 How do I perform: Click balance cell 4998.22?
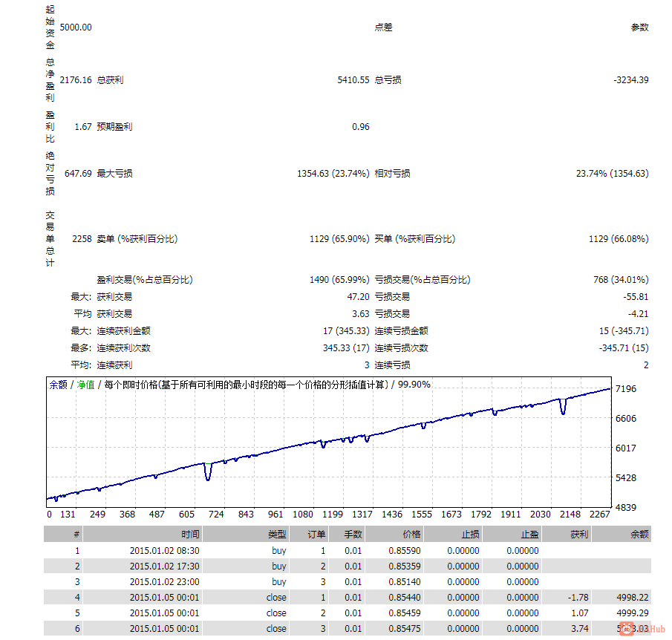pos(633,598)
